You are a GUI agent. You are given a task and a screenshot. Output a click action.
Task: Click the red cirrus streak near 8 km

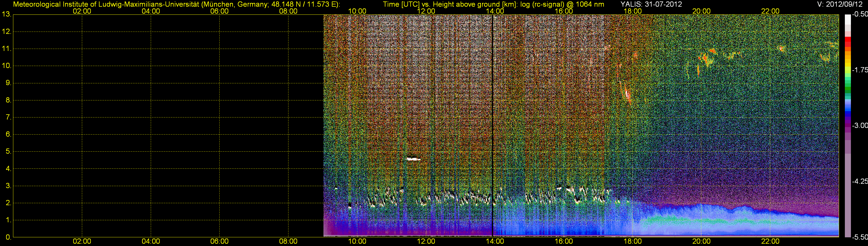tap(627, 95)
